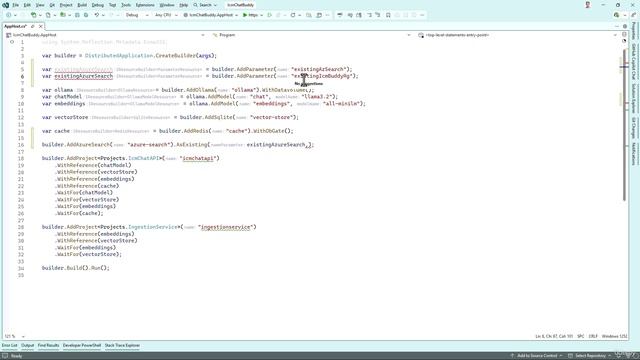Open the top-level-statements-entry-point member dropdown
Viewport: 640px width, 360px height.
pos(518,35)
